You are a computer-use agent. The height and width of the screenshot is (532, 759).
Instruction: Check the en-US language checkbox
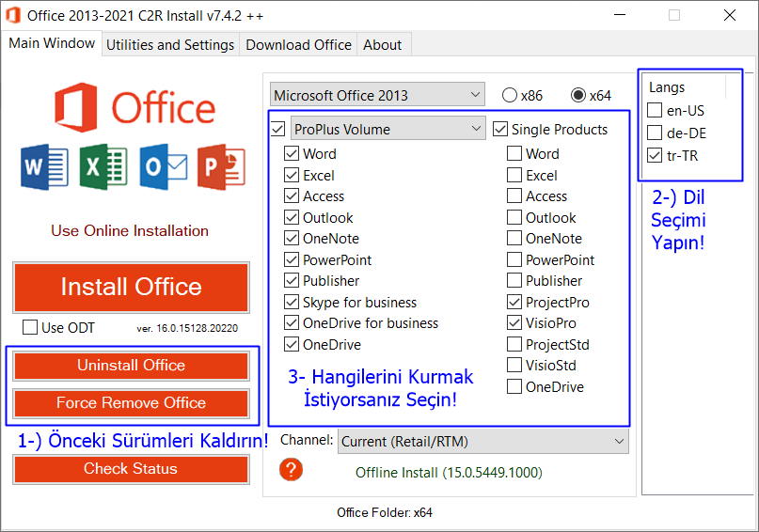(x=655, y=111)
